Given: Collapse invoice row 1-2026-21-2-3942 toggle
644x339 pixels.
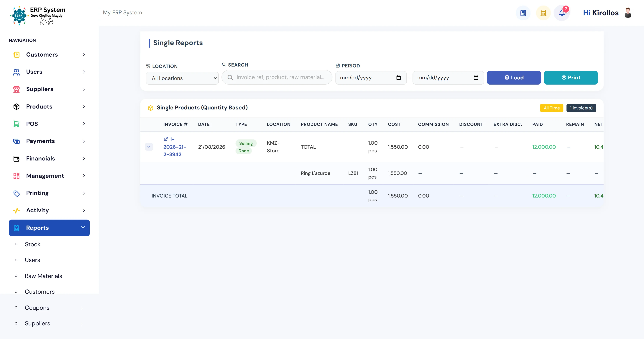Looking at the screenshot, I should coord(149,147).
